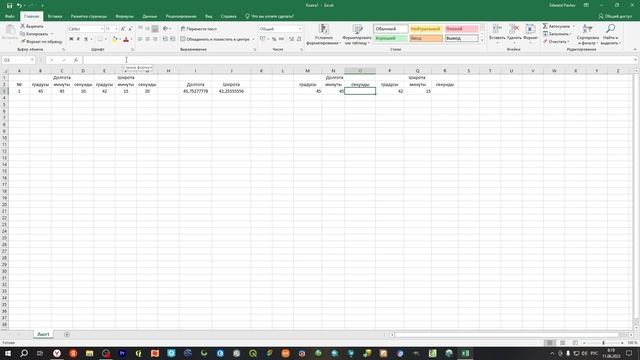Open the Format (Формат) cells menu
The height and width of the screenshot is (360, 640).
pos(531,32)
